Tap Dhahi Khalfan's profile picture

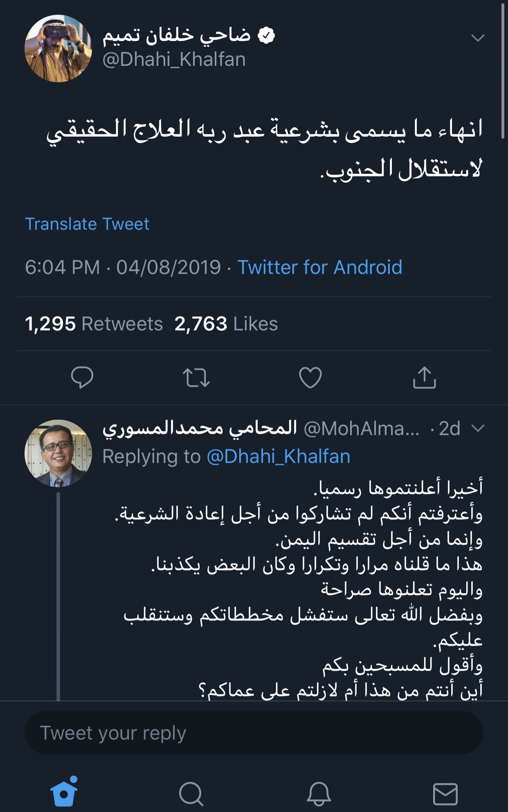[x=58, y=48]
